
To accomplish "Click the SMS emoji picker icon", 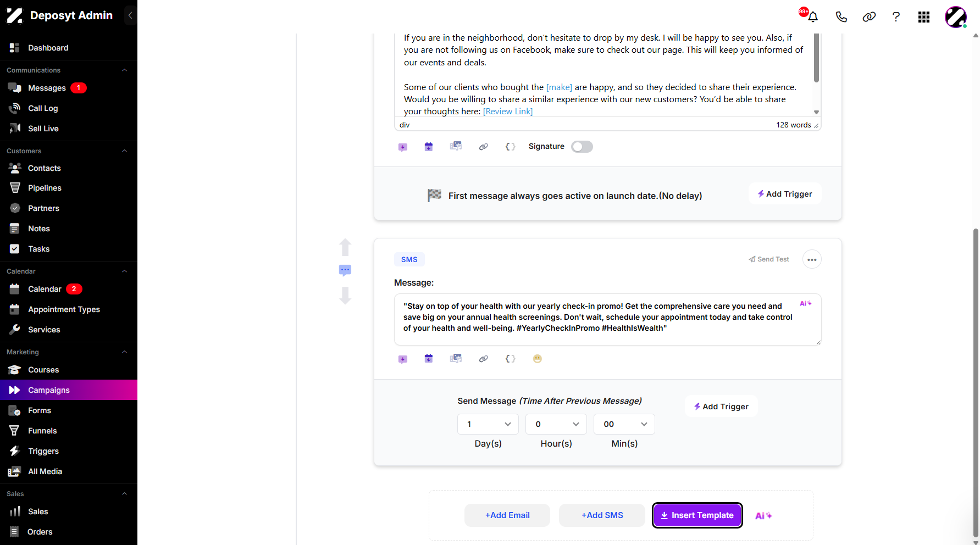I will pyautogui.click(x=538, y=359).
